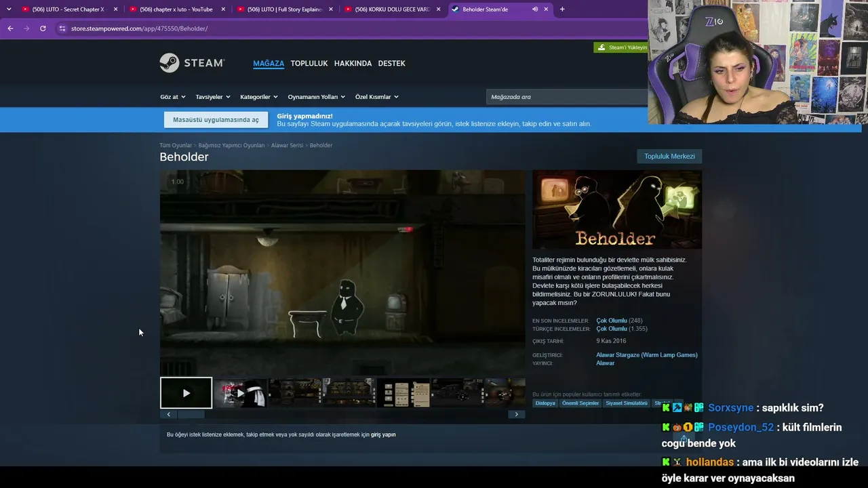Switch to 'LUTO | Full Story Explained' tab

[284, 9]
